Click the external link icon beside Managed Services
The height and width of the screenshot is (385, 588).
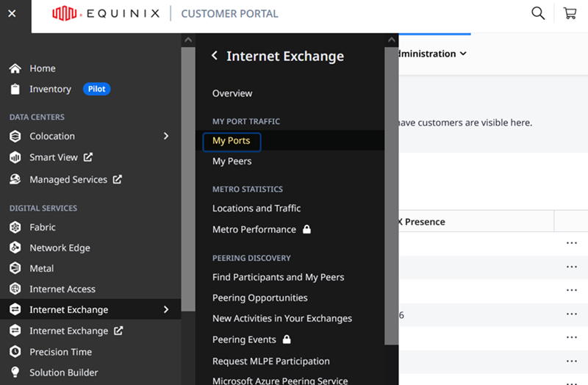click(118, 179)
